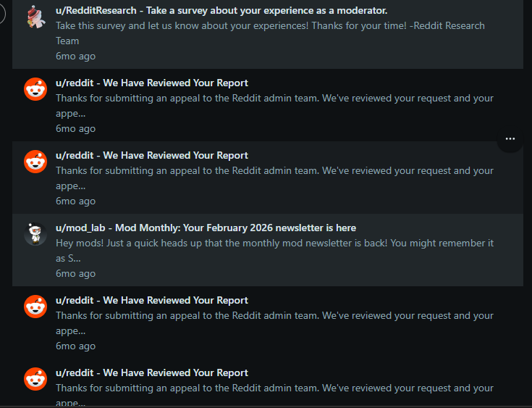Open the report title directly below the survey message
The width and height of the screenshot is (532, 408).
point(152,83)
